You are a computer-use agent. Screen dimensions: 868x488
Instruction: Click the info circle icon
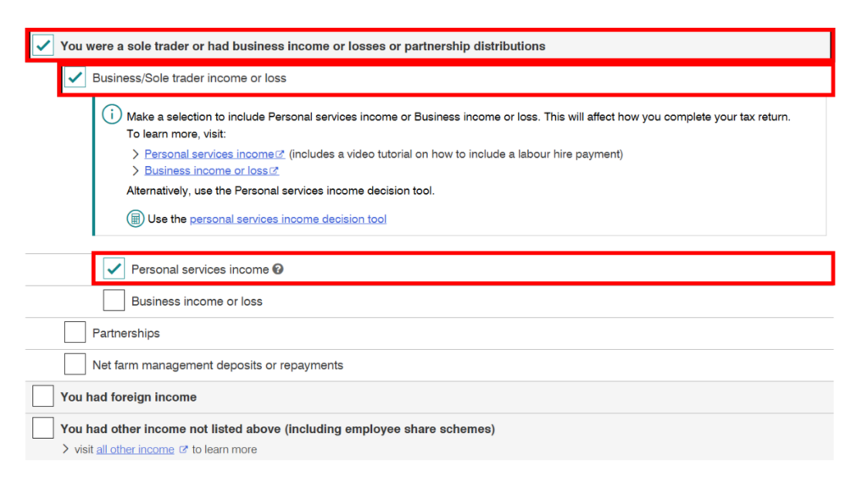coord(112,114)
